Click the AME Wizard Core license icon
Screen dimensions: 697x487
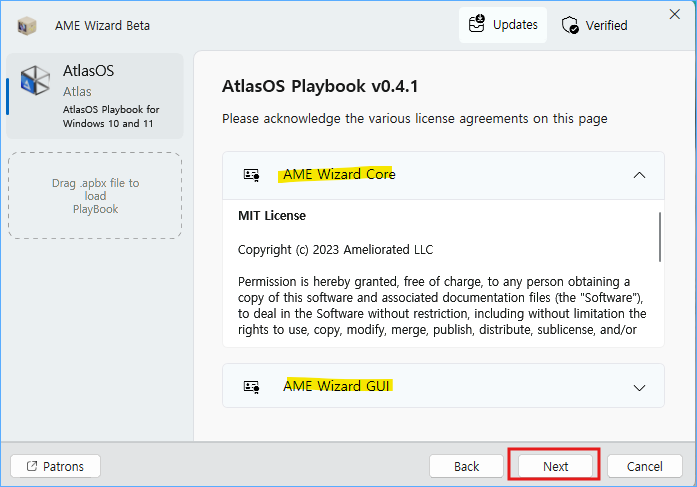click(x=251, y=175)
